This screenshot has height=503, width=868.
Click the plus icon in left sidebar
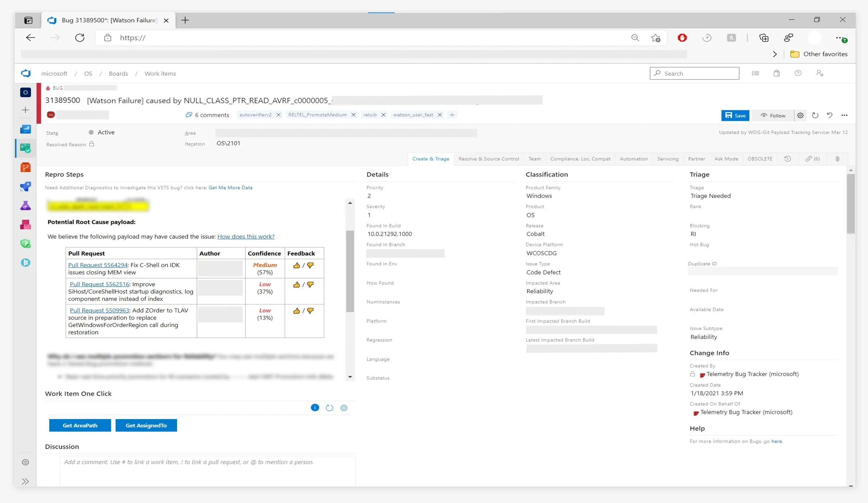click(x=26, y=110)
